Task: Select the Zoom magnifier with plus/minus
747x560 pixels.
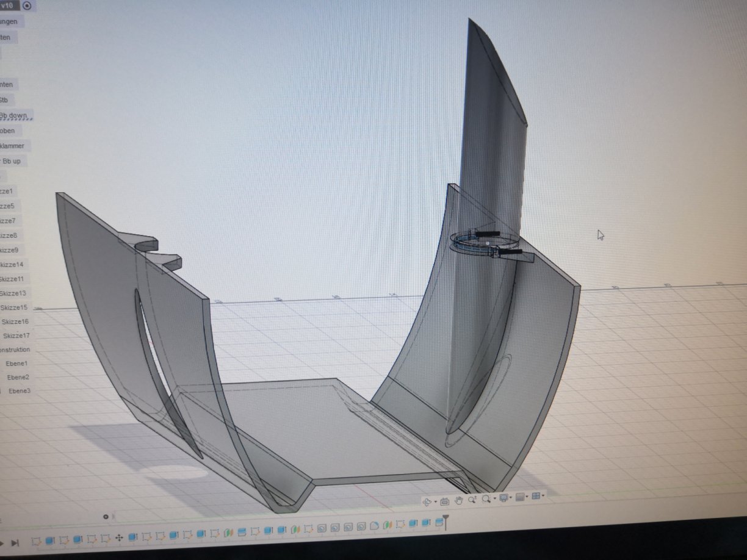Action: [x=472, y=500]
